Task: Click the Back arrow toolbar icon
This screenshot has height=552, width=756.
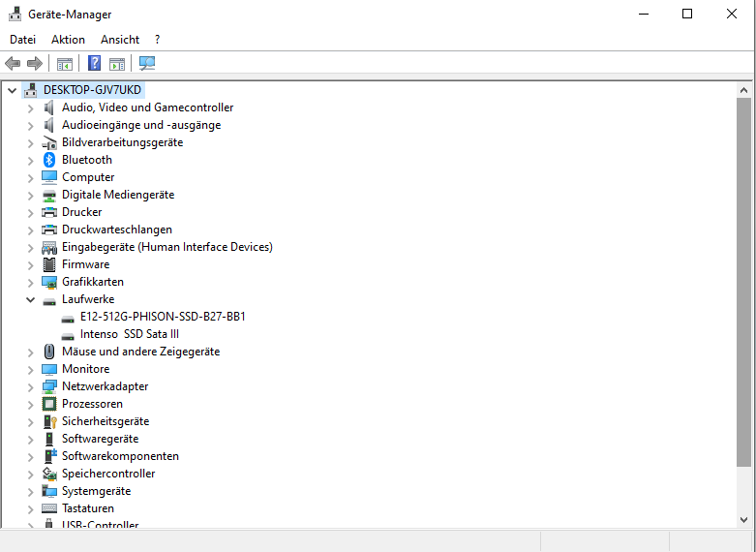Action: pos(13,64)
